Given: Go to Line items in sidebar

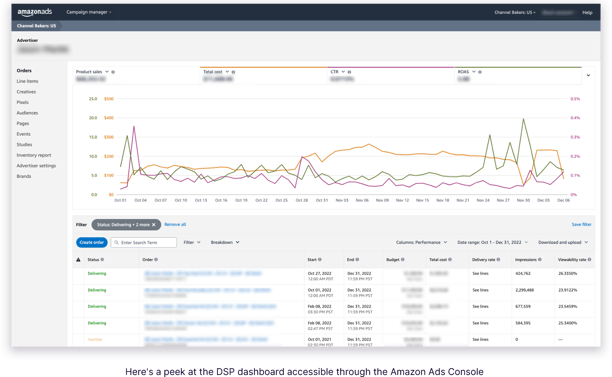Looking at the screenshot, I should (x=27, y=81).
